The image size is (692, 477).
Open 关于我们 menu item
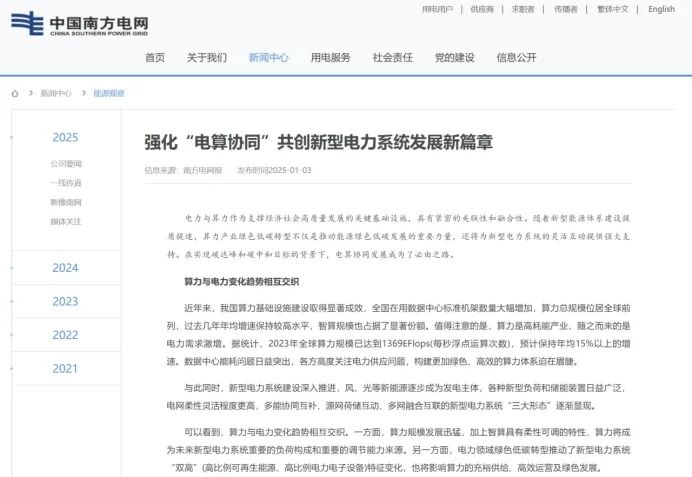point(206,58)
